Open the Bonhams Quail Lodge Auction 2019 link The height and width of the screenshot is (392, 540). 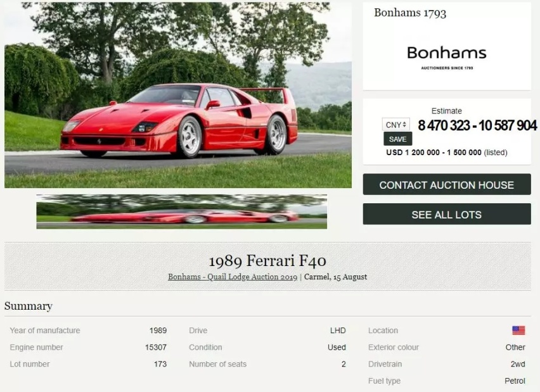pos(233,277)
